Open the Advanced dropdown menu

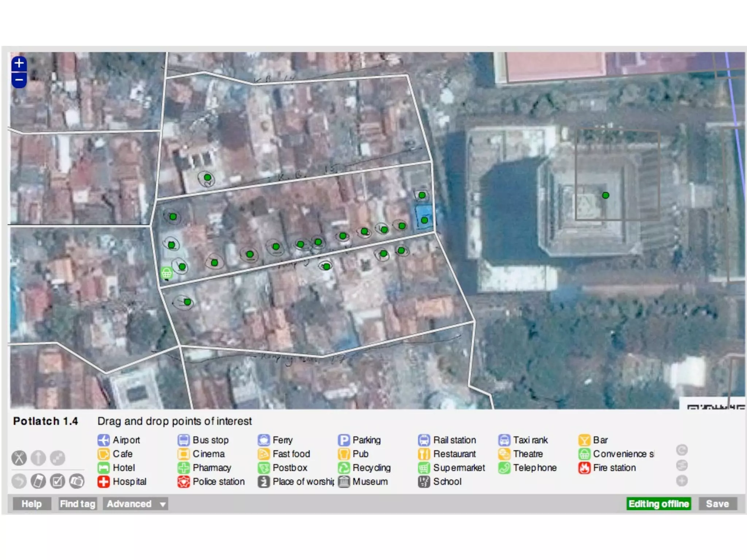(135, 504)
